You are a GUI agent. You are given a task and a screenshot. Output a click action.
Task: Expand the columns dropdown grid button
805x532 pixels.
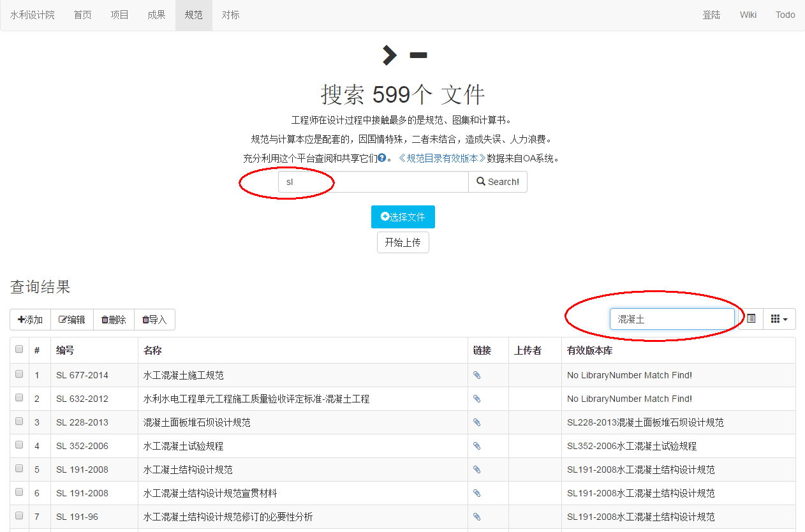tap(779, 319)
